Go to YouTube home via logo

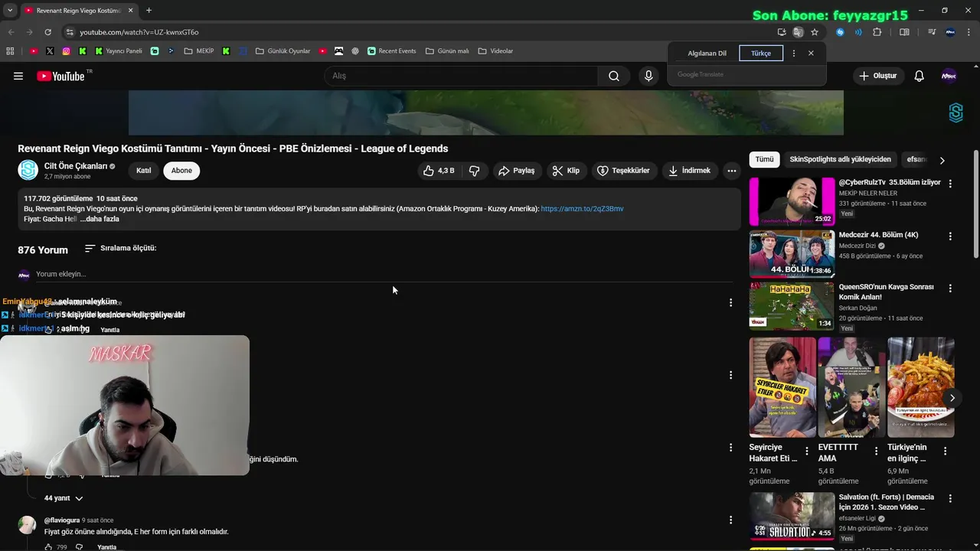tap(60, 76)
